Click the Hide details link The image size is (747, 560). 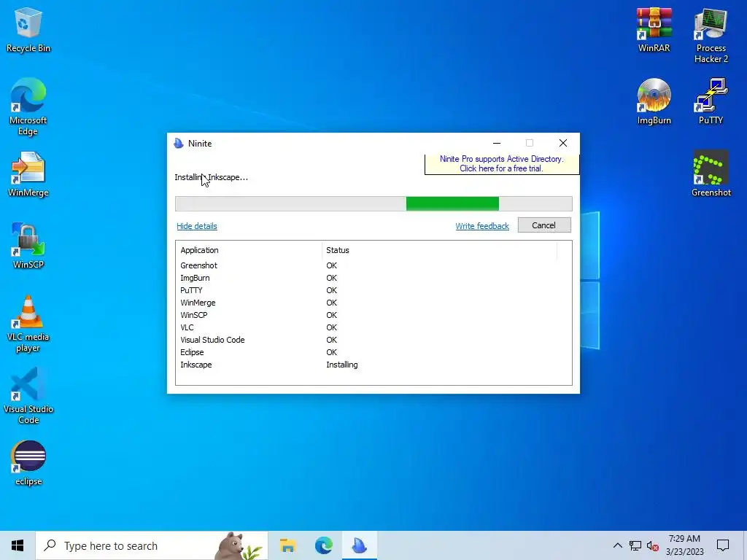coord(197,226)
